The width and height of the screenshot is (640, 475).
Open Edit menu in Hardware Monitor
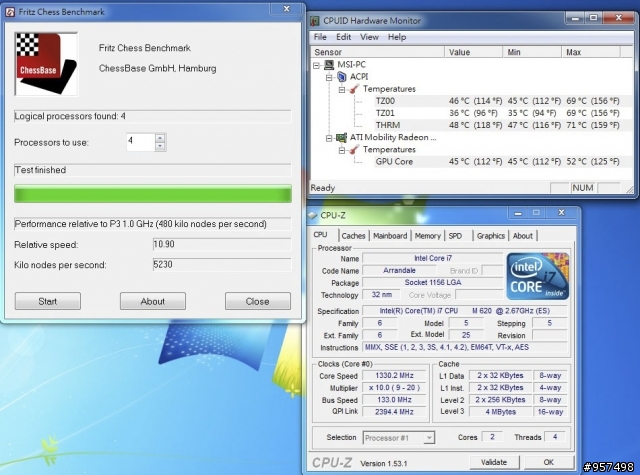click(344, 37)
